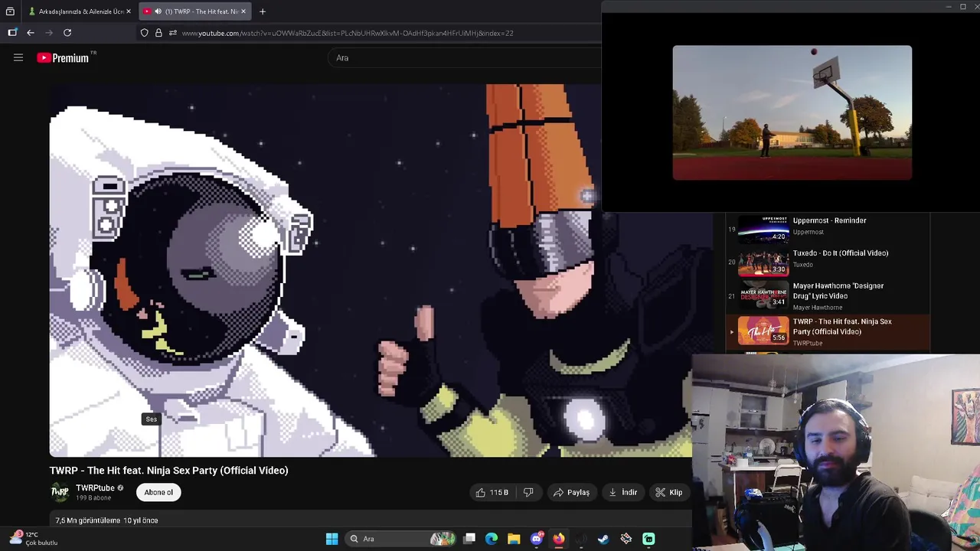Open a new tab with plus button

pos(263,11)
